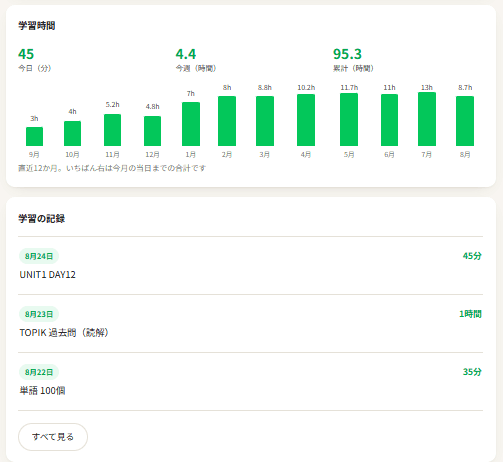Click the 学習の記録 heading

[42, 219]
